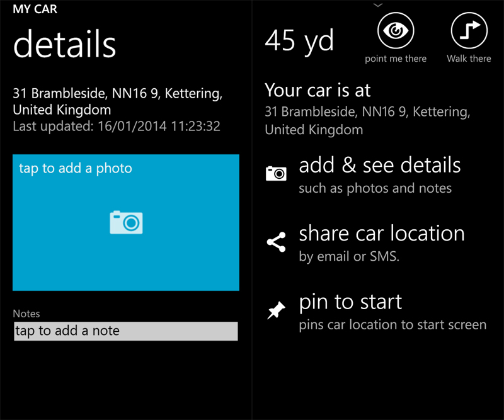
Task: Open details via the camera badge icon
Action: tap(276, 171)
